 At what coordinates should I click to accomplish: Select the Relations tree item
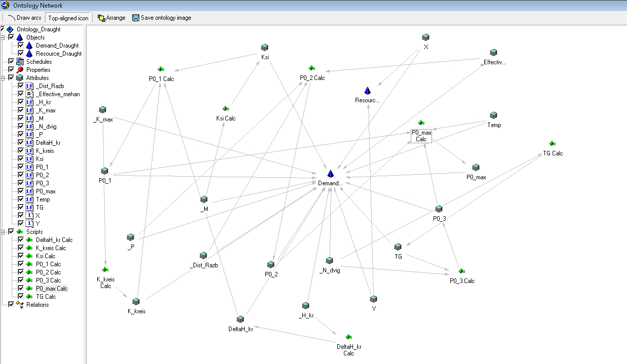tap(37, 305)
